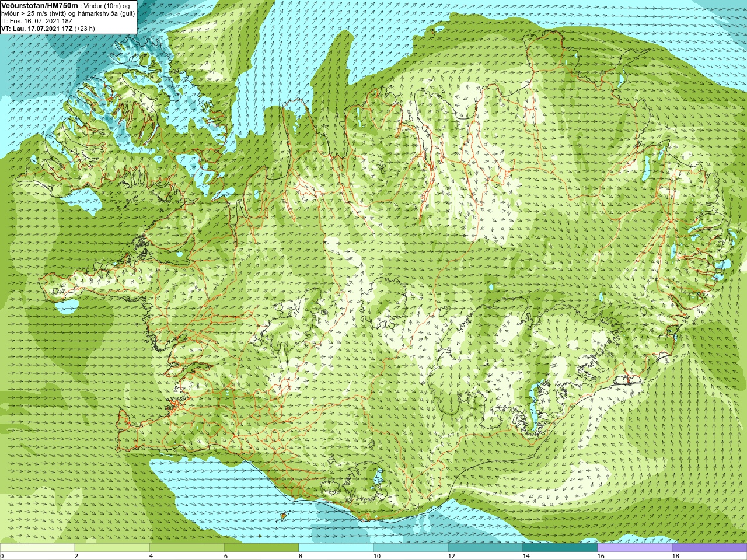Click the teal 12–14 m/s legend swatch
Screen dimensions: 747x560
486,548
